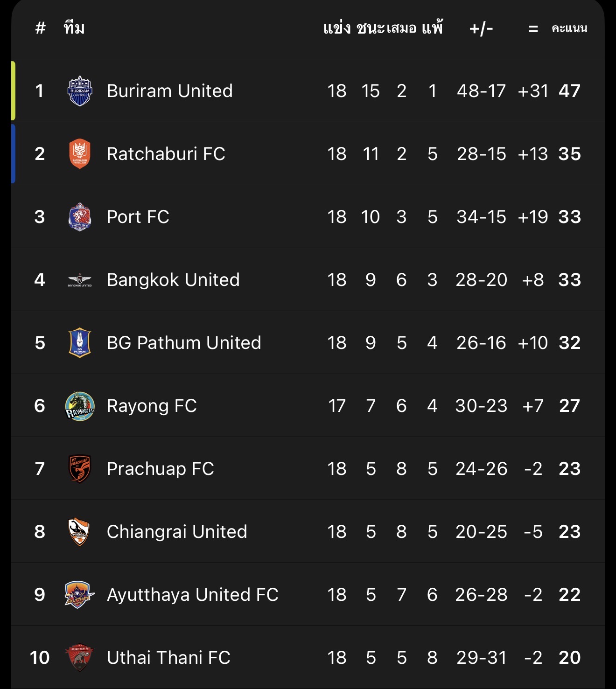This screenshot has width=616, height=689.
Task: Tap Buriram United's 47 points value
Action: point(570,91)
